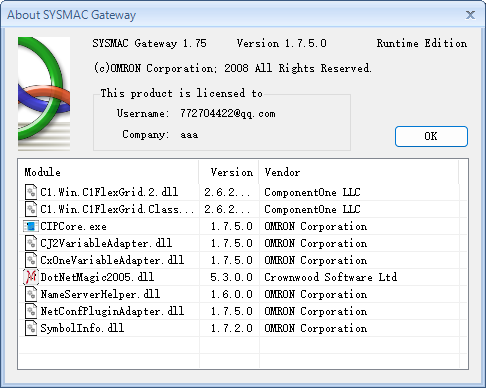Click the OMRON copyright notice line
Image resolution: width=486 pixels, height=388 pixels.
[x=233, y=68]
